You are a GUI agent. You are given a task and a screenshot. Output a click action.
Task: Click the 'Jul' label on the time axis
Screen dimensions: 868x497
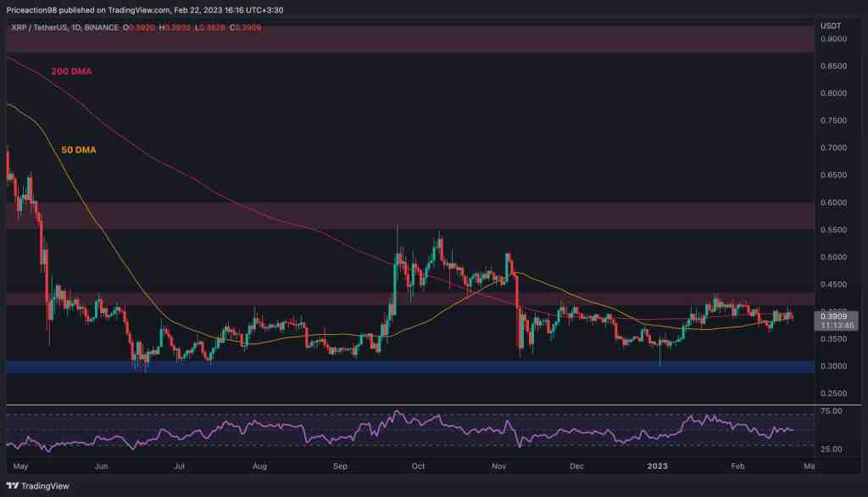179,466
